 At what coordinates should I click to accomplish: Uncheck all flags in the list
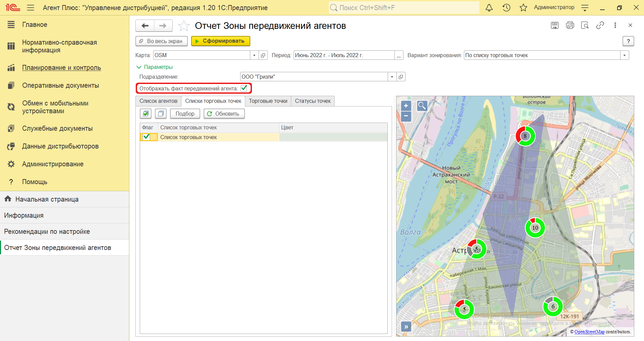(161, 114)
